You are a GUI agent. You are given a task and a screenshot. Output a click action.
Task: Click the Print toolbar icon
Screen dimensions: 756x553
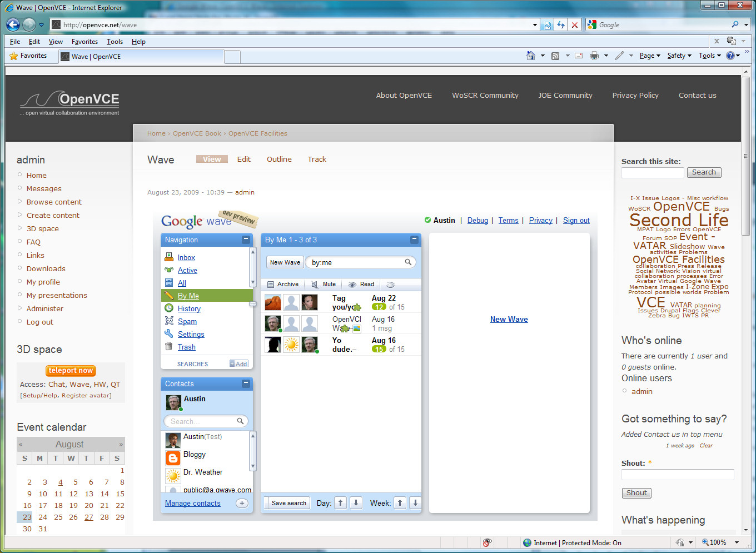[594, 56]
